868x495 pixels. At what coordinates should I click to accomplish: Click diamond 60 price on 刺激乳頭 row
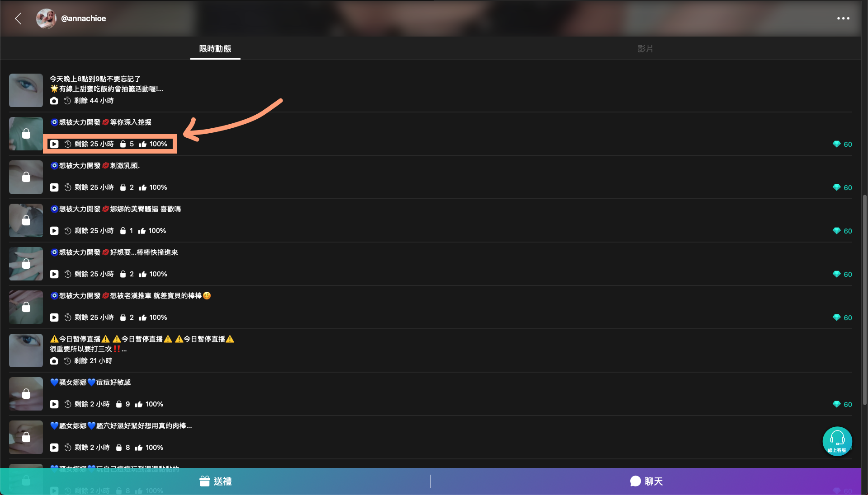tap(842, 187)
